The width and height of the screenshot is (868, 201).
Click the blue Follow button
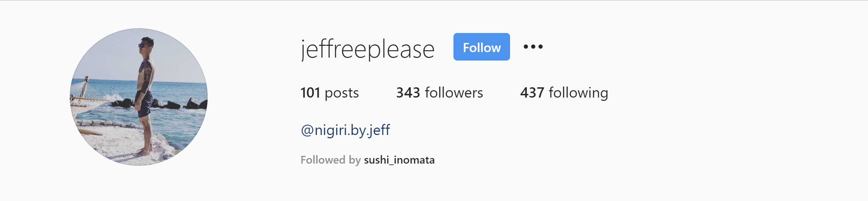pyautogui.click(x=481, y=47)
